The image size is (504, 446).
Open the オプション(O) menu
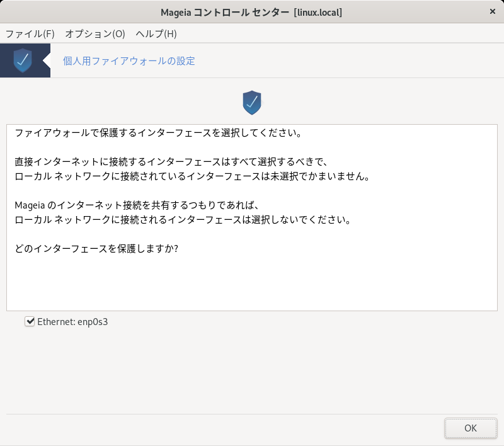pyautogui.click(x=95, y=34)
